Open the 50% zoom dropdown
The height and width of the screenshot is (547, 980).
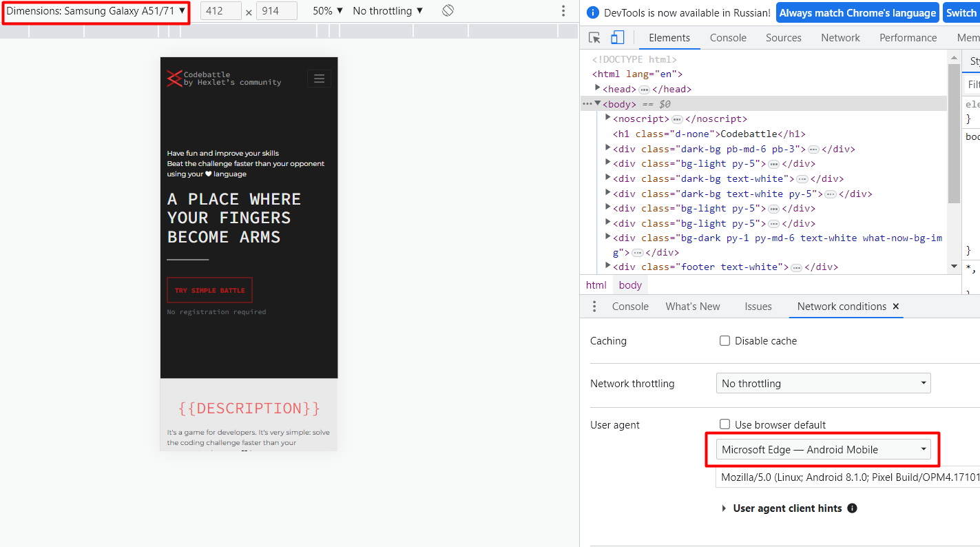(x=328, y=11)
